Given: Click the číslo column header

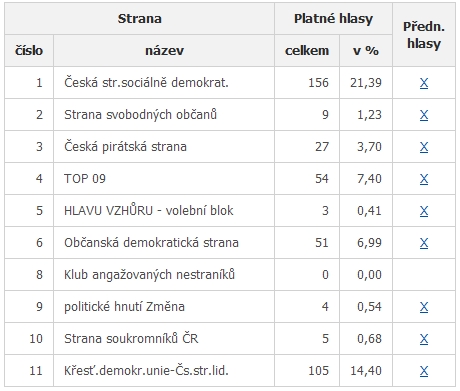Looking at the screenshot, I should 29,51.
